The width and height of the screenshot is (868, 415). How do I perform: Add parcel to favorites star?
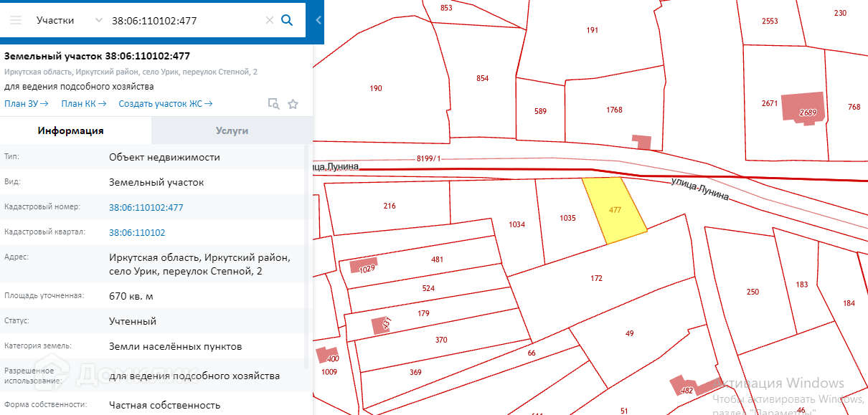click(293, 104)
